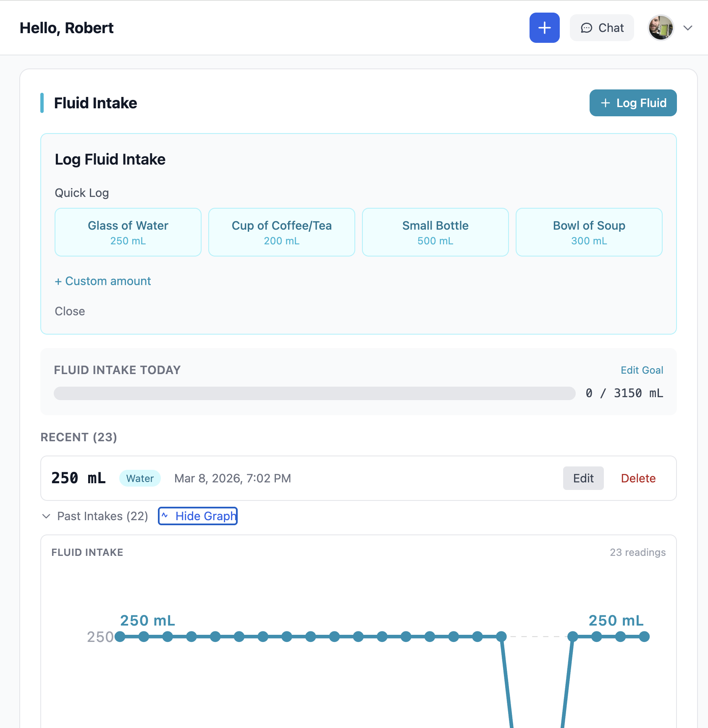Screen dimensions: 708x728
Task: Quick log Cup of Coffee/Tea 200 mL
Action: (x=282, y=232)
